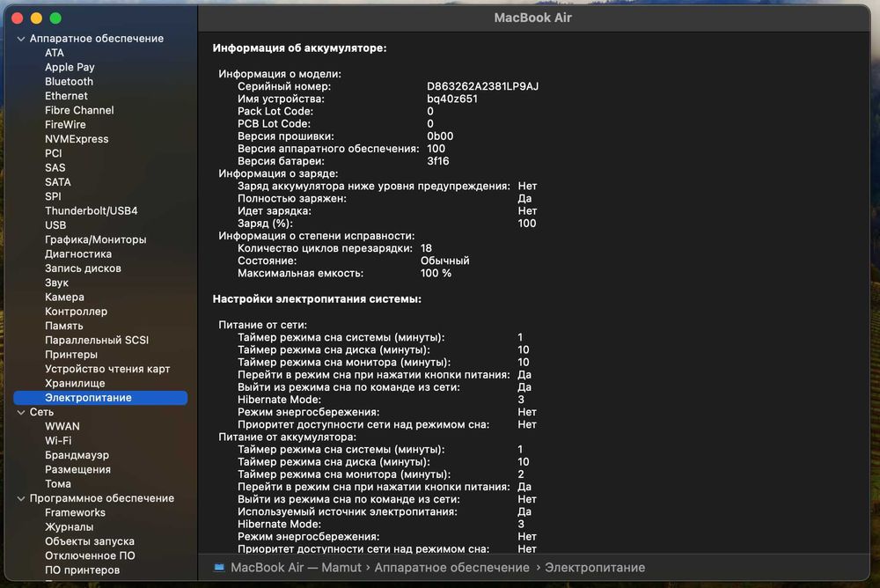Collapse the Программное обеспечение section chevron
The height and width of the screenshot is (588, 880).
(x=21, y=498)
